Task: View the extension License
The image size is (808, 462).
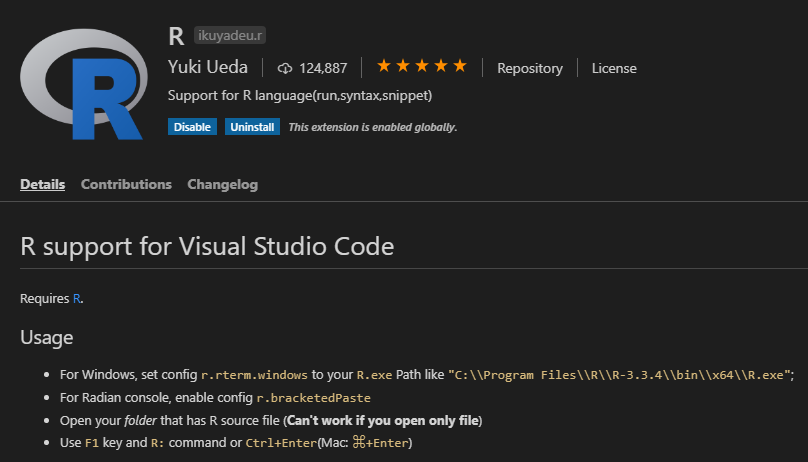Action: [614, 68]
